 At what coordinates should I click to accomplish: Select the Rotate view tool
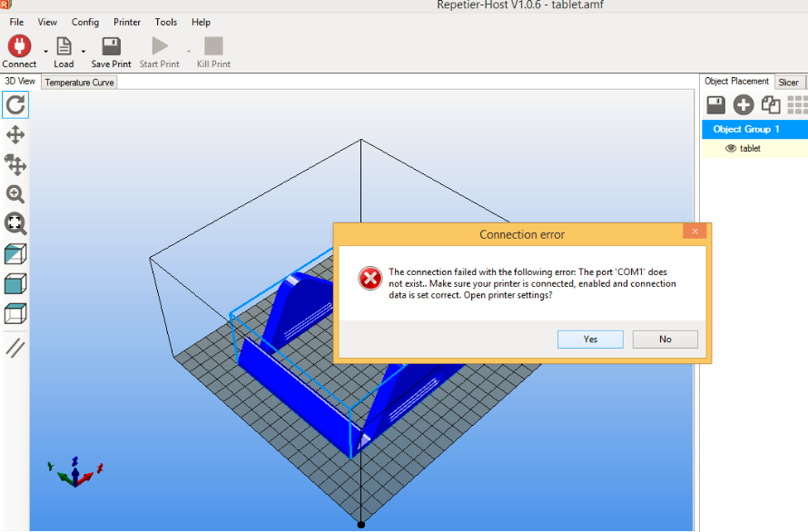coord(15,105)
